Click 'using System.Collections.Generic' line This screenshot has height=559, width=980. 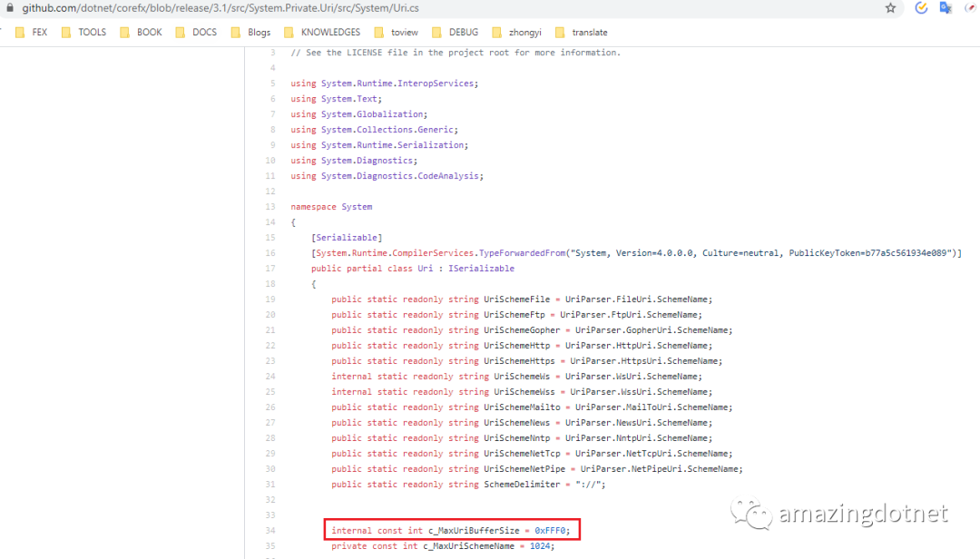[375, 130]
